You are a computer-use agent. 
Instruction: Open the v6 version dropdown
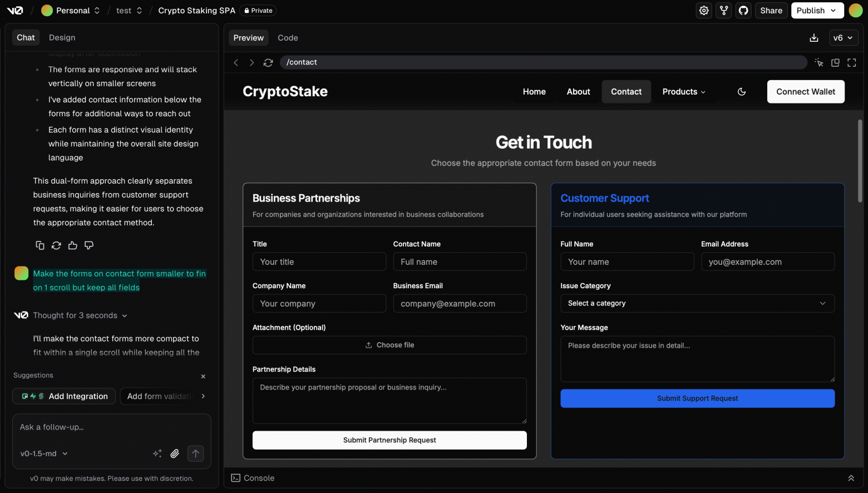point(844,37)
